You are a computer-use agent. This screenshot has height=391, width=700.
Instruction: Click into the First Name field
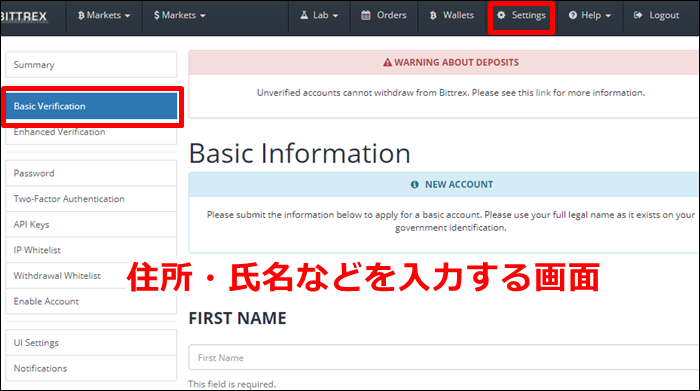(444, 358)
